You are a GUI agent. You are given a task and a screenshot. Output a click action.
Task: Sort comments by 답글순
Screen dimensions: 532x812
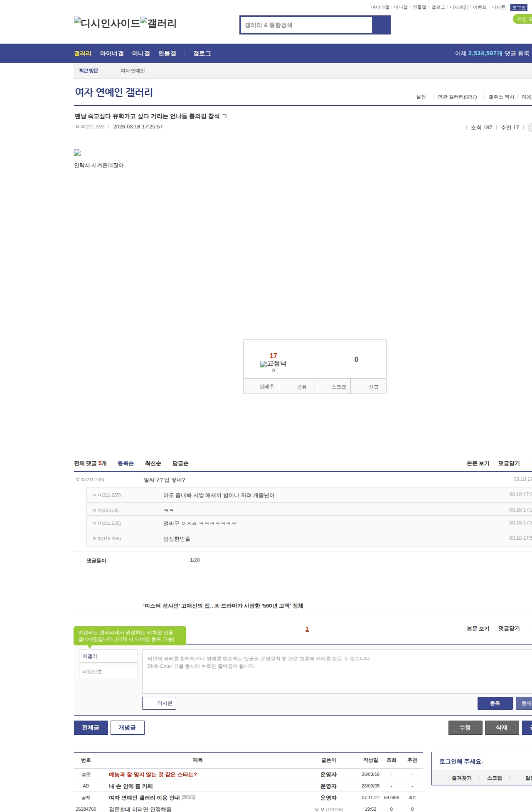point(180,463)
